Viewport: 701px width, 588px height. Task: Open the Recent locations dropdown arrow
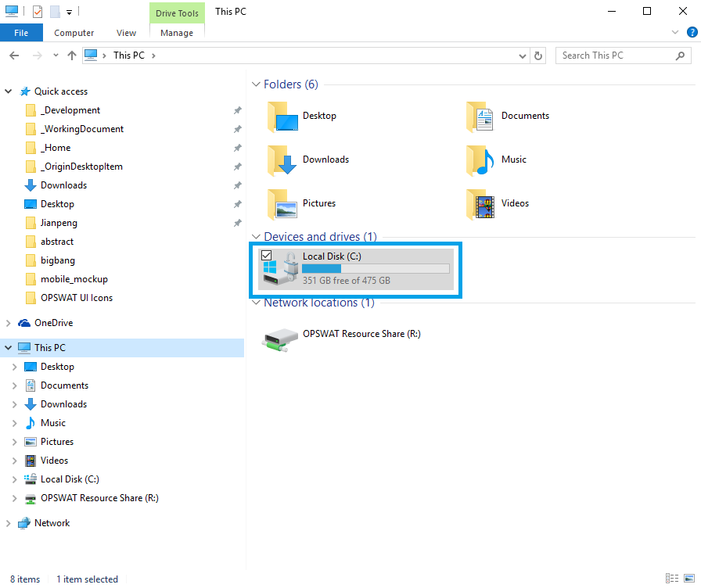click(56, 56)
